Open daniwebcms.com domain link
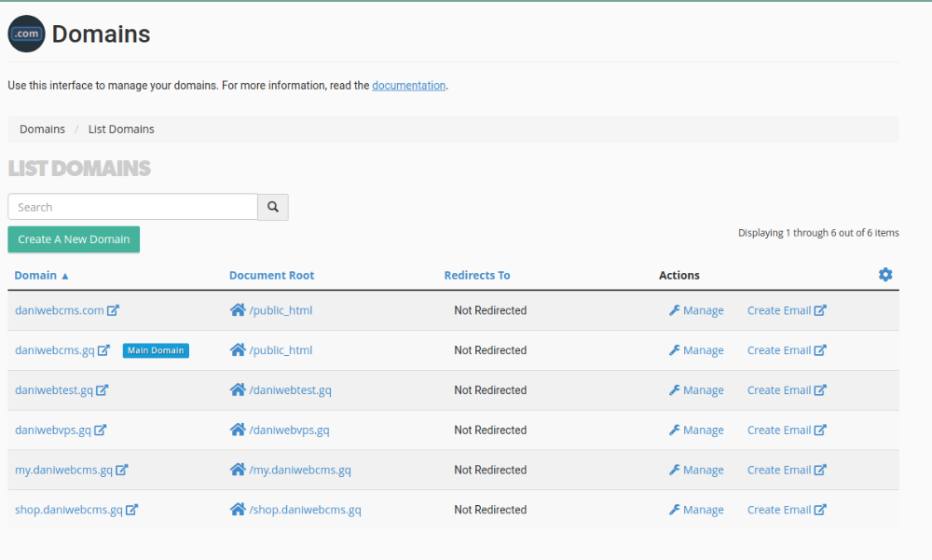 point(60,310)
